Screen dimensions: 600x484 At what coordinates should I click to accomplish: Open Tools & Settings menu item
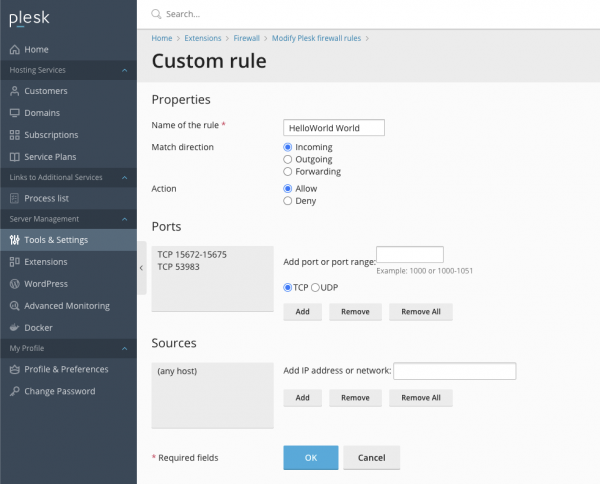[56, 240]
